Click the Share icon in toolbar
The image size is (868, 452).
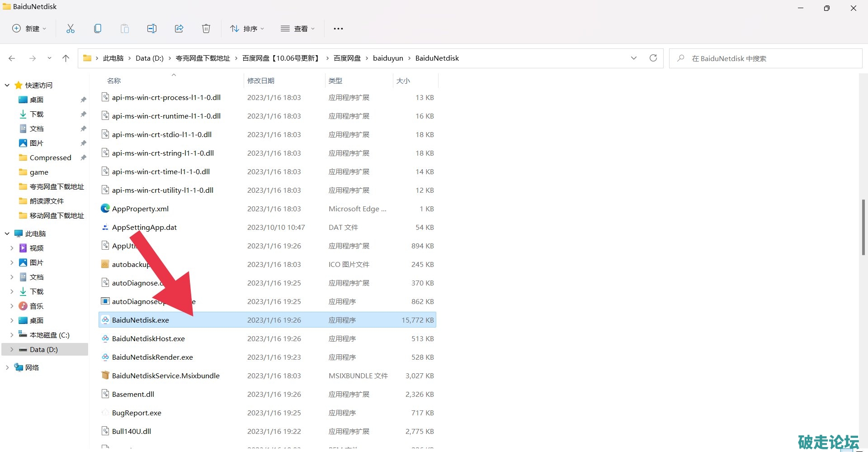click(179, 29)
